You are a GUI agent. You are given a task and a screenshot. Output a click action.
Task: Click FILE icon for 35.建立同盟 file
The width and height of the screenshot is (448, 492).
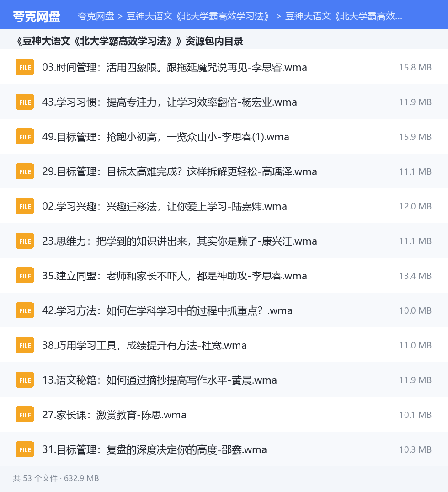[25, 276]
